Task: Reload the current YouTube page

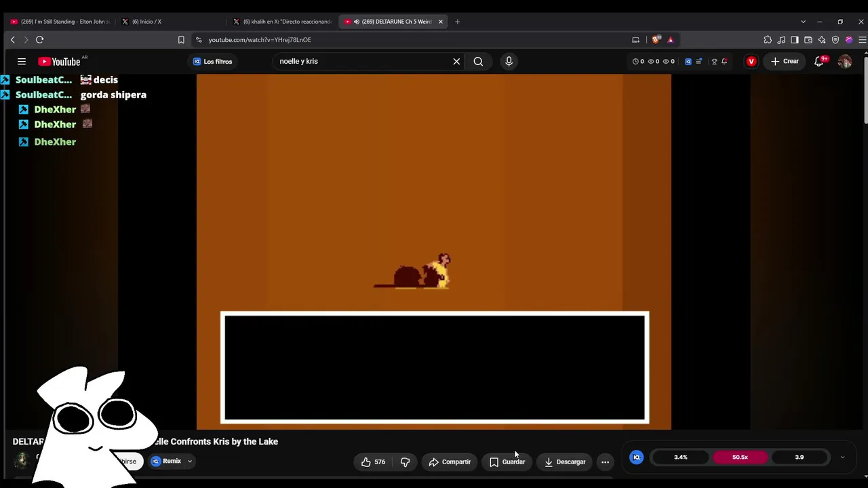Action: click(39, 40)
